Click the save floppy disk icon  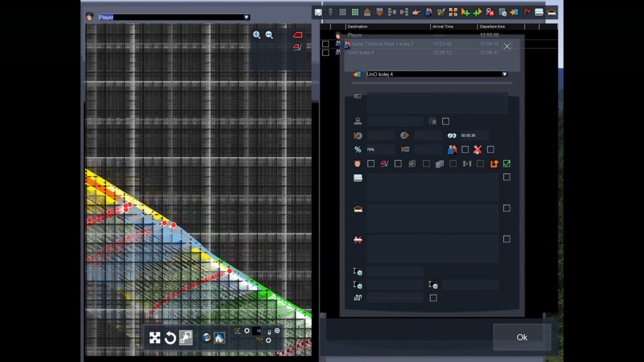[x=318, y=13]
